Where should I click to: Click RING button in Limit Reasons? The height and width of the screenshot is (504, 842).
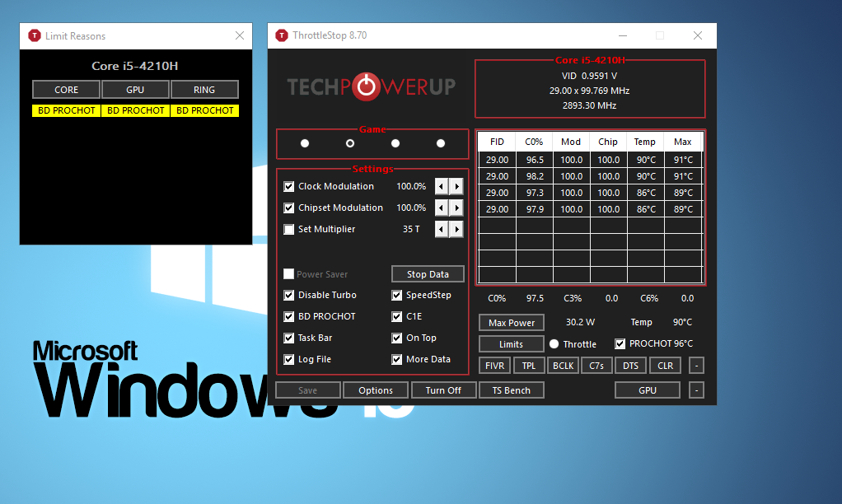[204, 90]
